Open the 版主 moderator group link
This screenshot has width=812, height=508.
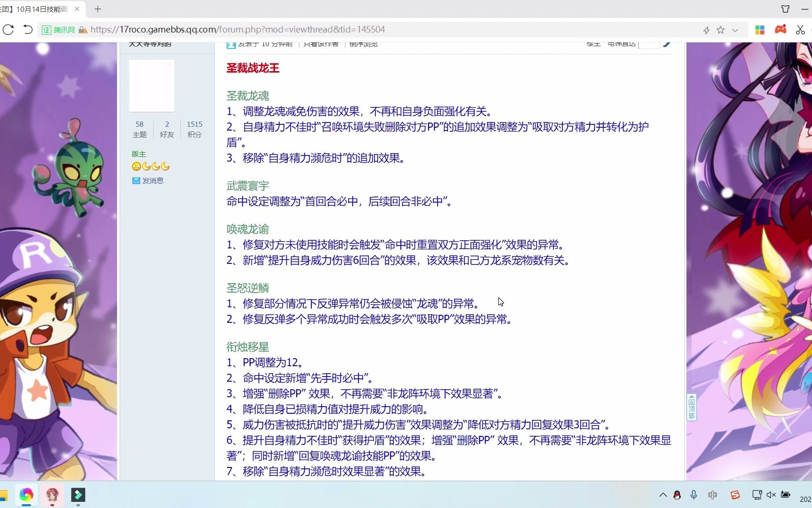pyautogui.click(x=138, y=154)
